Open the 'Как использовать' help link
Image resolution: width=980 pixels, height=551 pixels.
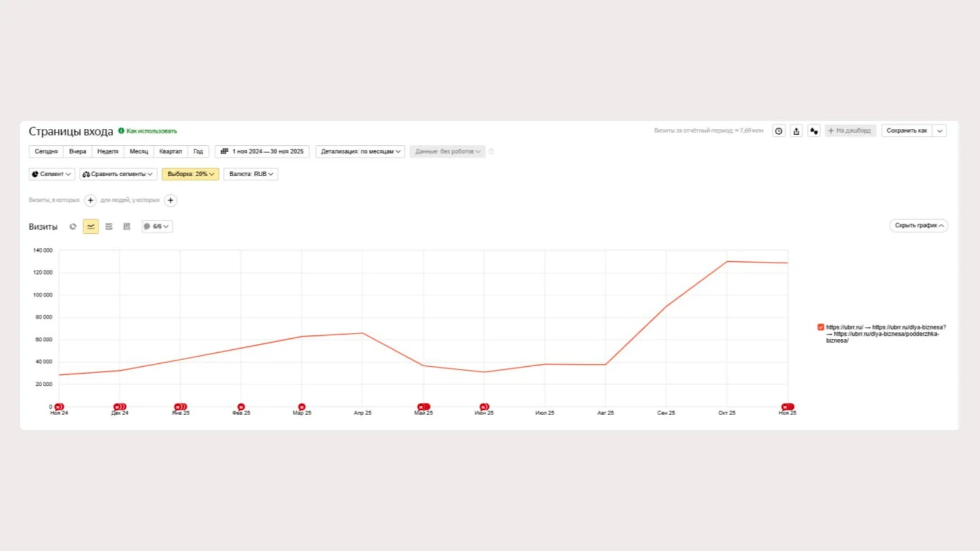151,131
